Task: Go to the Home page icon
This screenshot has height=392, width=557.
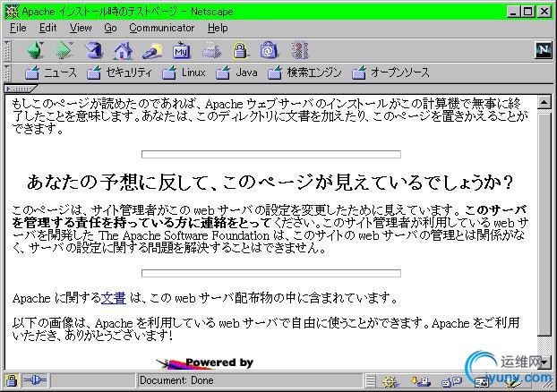Action: tap(123, 51)
